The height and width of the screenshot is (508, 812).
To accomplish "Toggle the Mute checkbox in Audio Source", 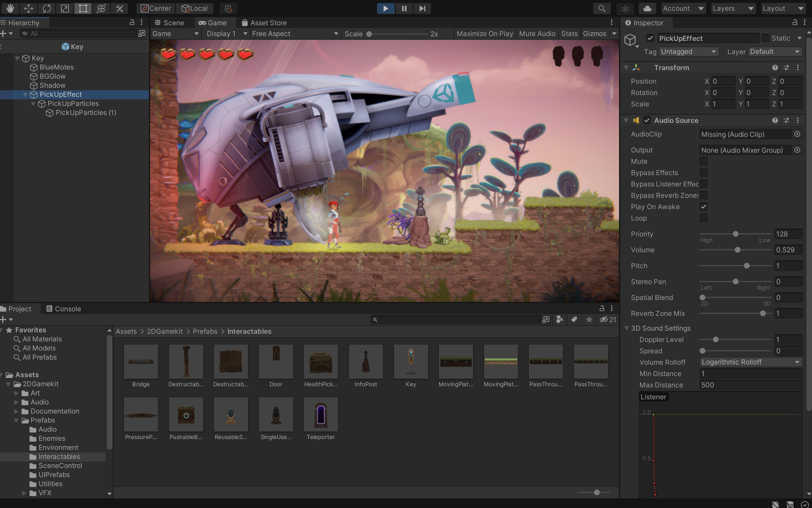I will click(x=704, y=161).
